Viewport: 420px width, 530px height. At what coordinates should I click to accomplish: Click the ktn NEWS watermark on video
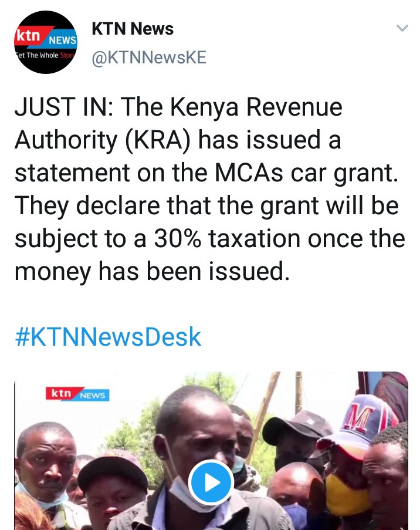click(77, 394)
